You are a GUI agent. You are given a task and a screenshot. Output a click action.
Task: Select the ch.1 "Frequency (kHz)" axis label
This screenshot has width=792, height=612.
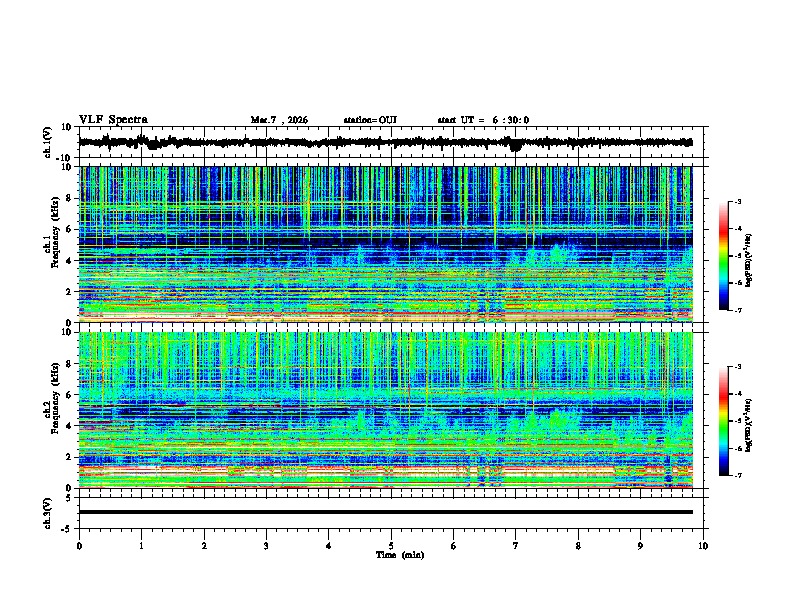click(55, 232)
